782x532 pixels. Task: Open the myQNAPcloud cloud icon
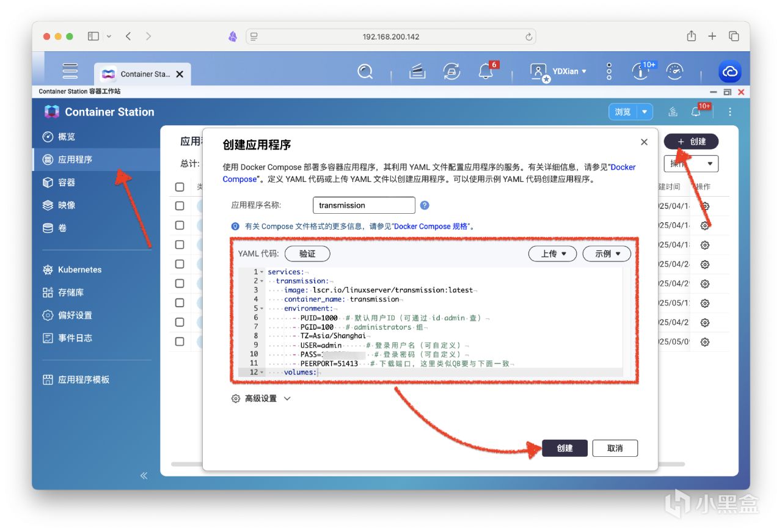(x=730, y=71)
